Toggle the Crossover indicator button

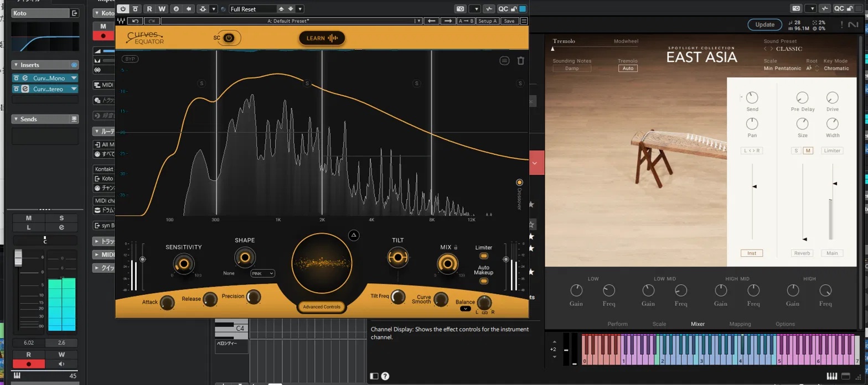pos(519,182)
